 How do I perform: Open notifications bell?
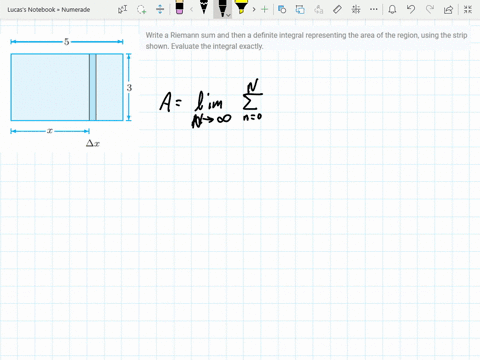click(x=392, y=9)
